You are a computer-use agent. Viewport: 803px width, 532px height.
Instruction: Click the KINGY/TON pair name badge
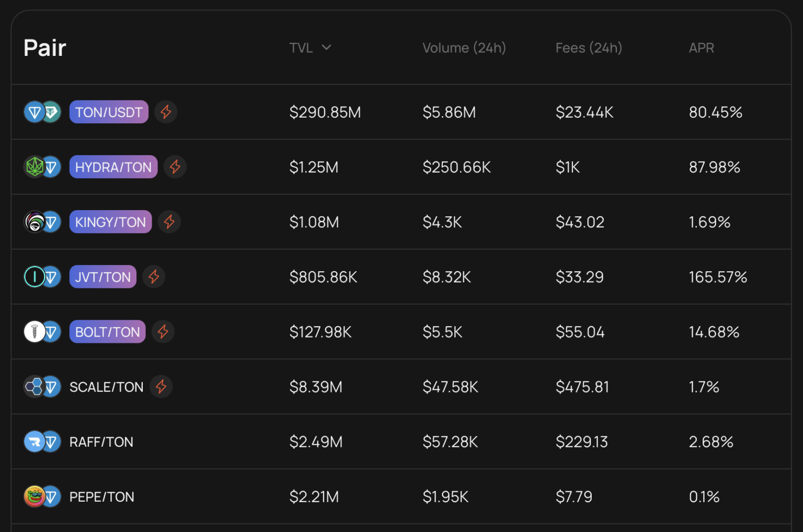point(110,222)
